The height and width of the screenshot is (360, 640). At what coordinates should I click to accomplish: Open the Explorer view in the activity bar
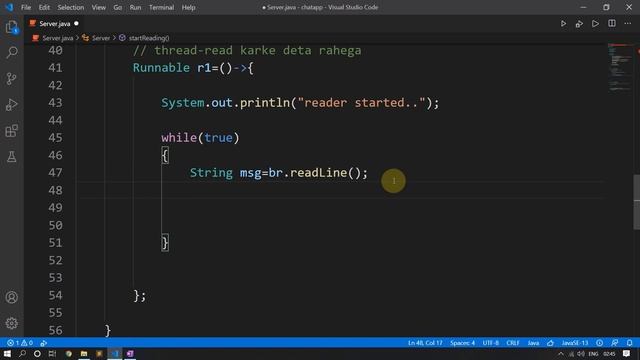tap(11, 27)
